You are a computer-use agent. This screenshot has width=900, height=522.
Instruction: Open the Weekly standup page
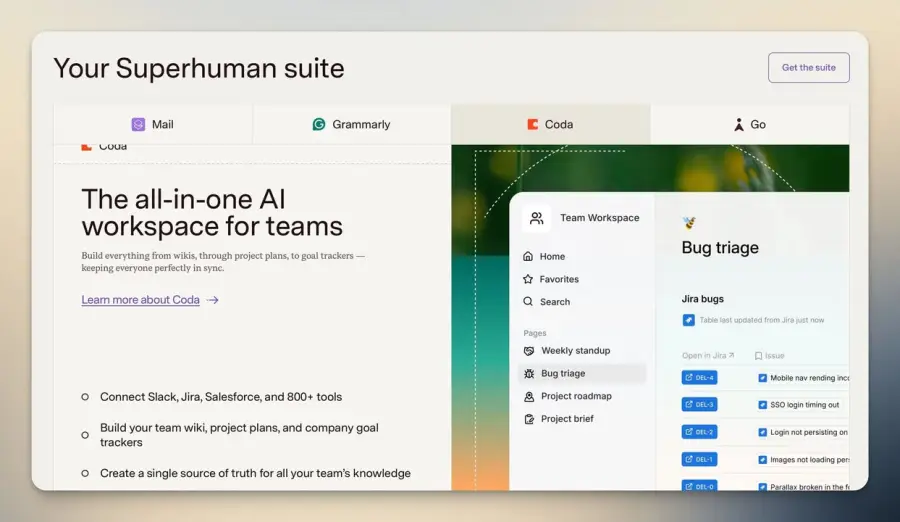click(x=576, y=350)
